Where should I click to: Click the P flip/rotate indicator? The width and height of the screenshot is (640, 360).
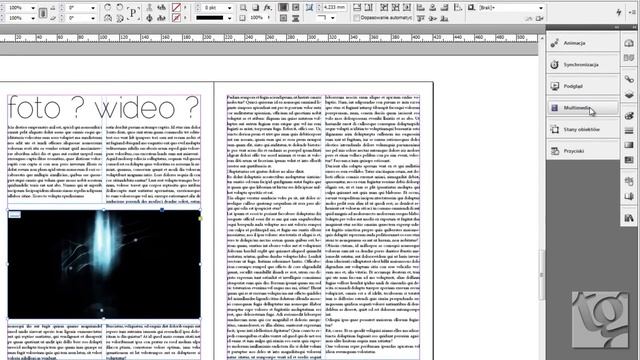click(x=133, y=13)
